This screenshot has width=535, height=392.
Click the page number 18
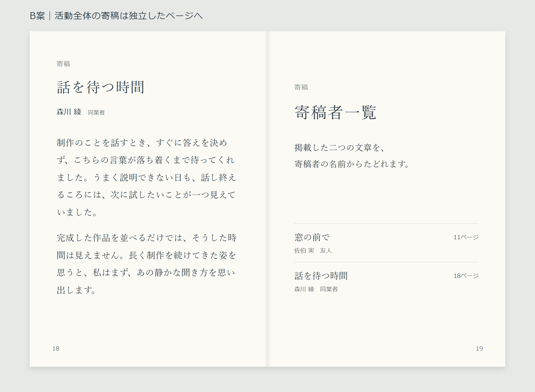(x=56, y=349)
